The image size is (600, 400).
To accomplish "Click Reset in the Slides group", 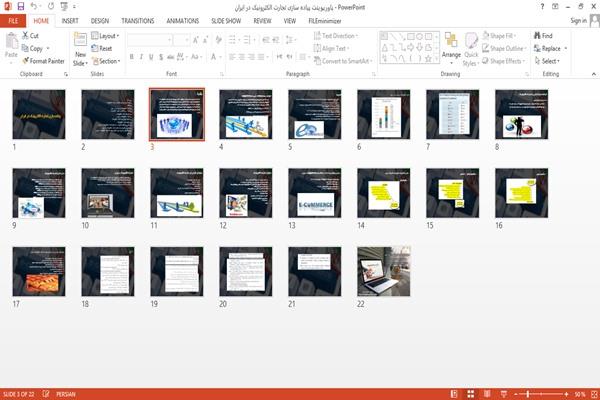I will pyautogui.click(x=101, y=48).
